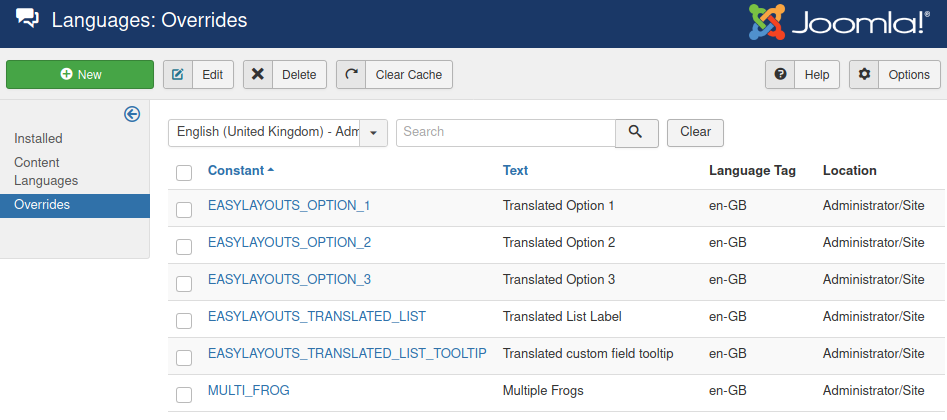
Task: Click the Options gear icon
Action: click(864, 75)
